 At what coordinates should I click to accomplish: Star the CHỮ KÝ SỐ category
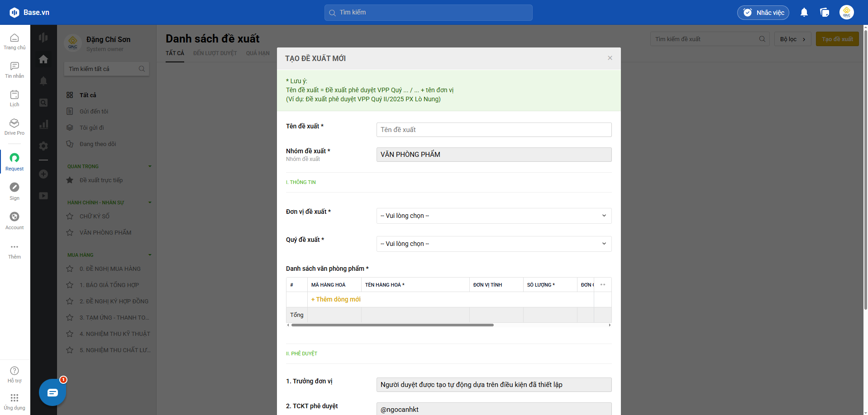tap(70, 217)
